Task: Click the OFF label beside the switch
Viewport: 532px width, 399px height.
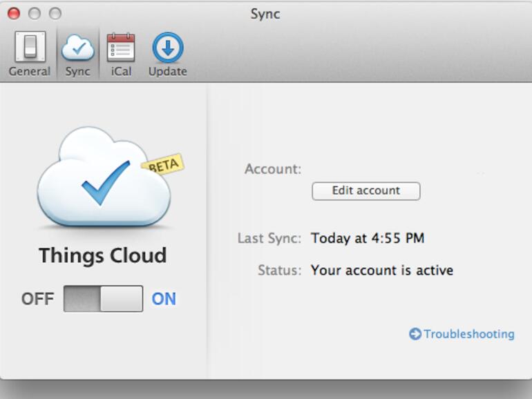Action: [x=37, y=299]
